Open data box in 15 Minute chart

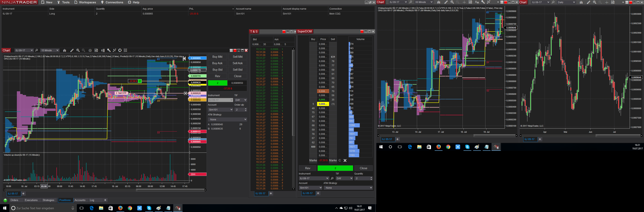(x=96, y=50)
